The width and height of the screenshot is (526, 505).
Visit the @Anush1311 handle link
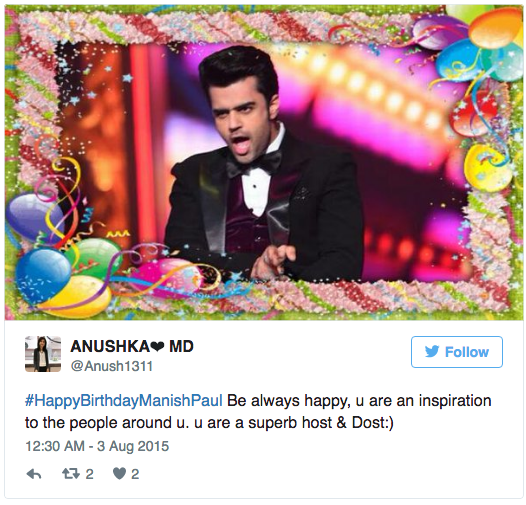(x=112, y=366)
